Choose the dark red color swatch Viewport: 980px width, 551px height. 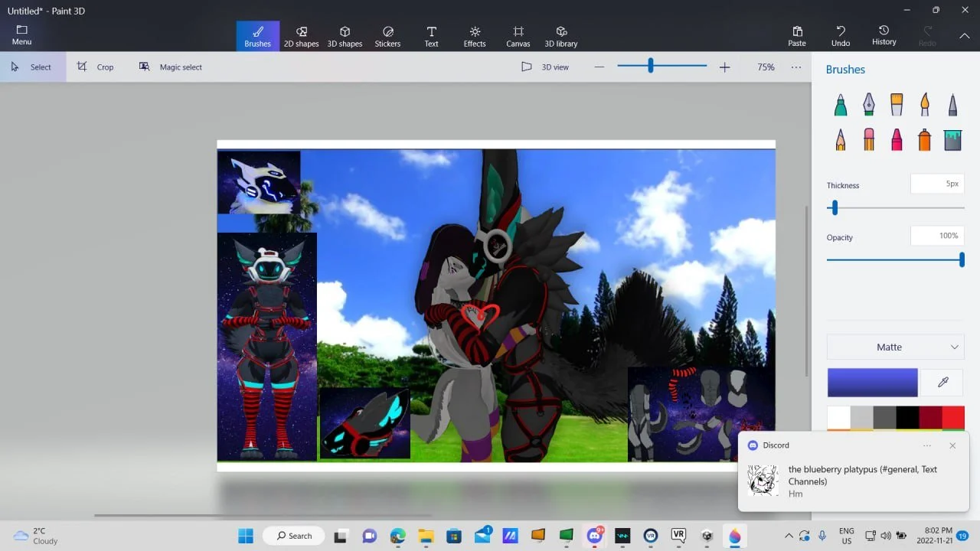click(x=931, y=418)
